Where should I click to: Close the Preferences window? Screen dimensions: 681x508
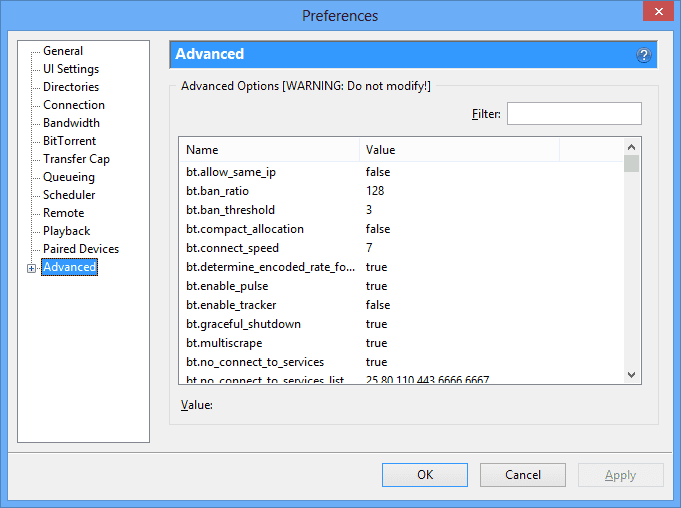click(658, 11)
